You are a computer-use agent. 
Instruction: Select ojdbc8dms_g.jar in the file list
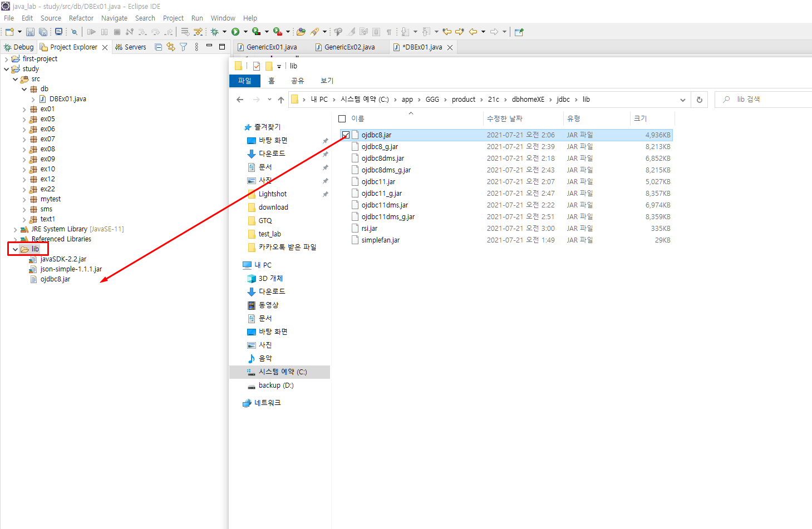pos(386,170)
